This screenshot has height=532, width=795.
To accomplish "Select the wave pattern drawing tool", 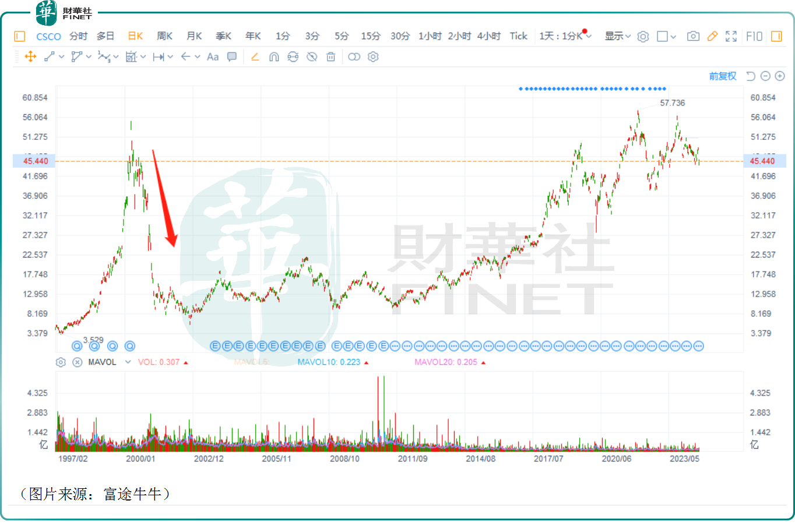I will pos(104,57).
